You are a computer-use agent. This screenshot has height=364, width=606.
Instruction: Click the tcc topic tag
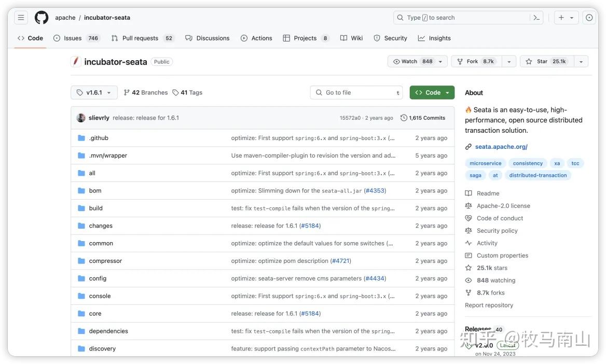[575, 163]
